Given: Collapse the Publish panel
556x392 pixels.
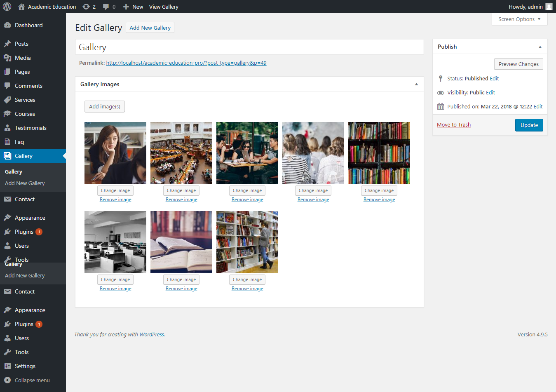Looking at the screenshot, I should click(540, 47).
